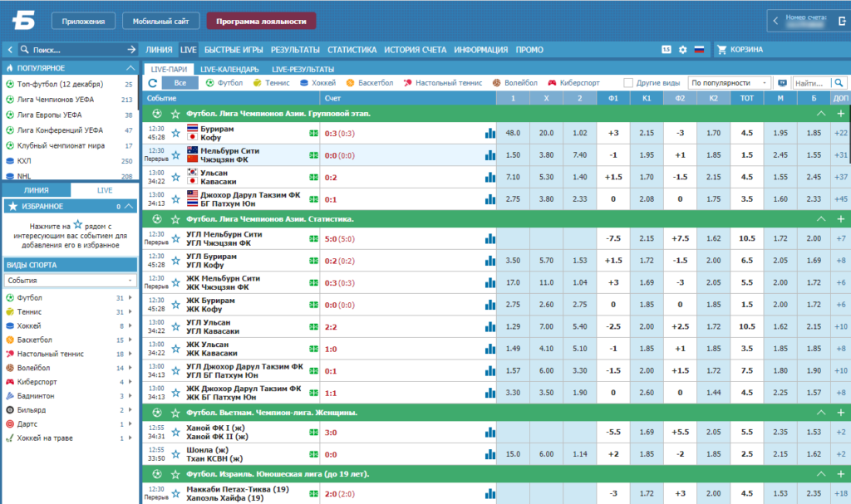Click chart icon for УГЛ Ульсан row
This screenshot has height=504, width=851.
coord(490,326)
